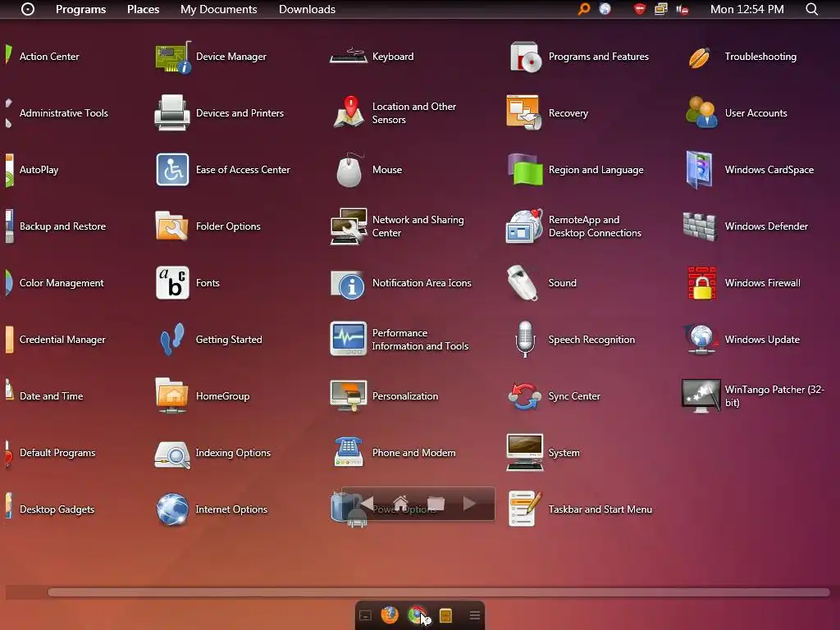Click the home icon on navigation overlay
The height and width of the screenshot is (630, 840).
click(x=400, y=503)
